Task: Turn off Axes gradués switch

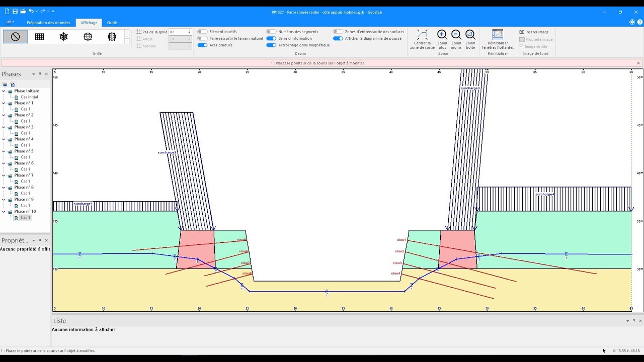Action: 202,45
